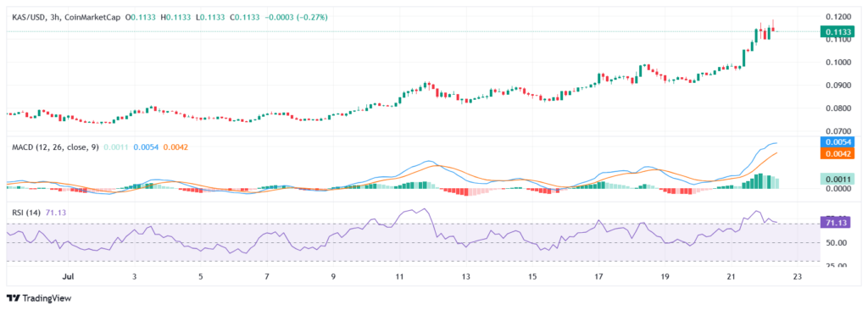The image size is (868, 310).
Task: Click the KAS/USD symbol title
Action: click(x=29, y=17)
